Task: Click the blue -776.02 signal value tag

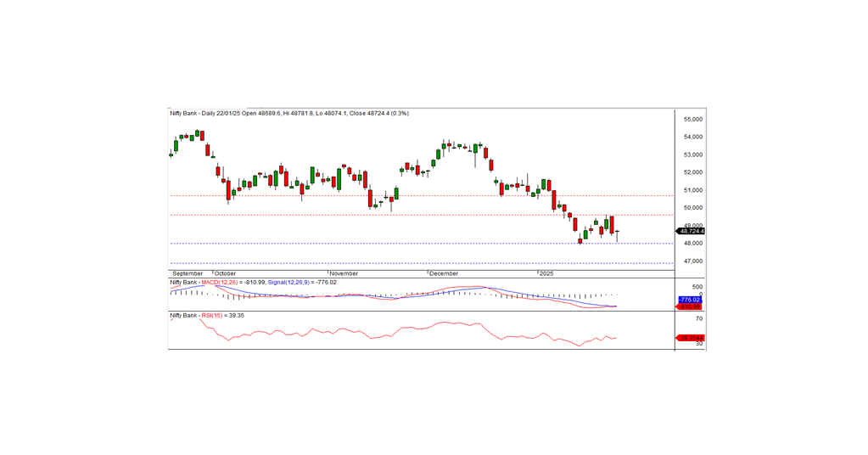Action: pyautogui.click(x=690, y=300)
